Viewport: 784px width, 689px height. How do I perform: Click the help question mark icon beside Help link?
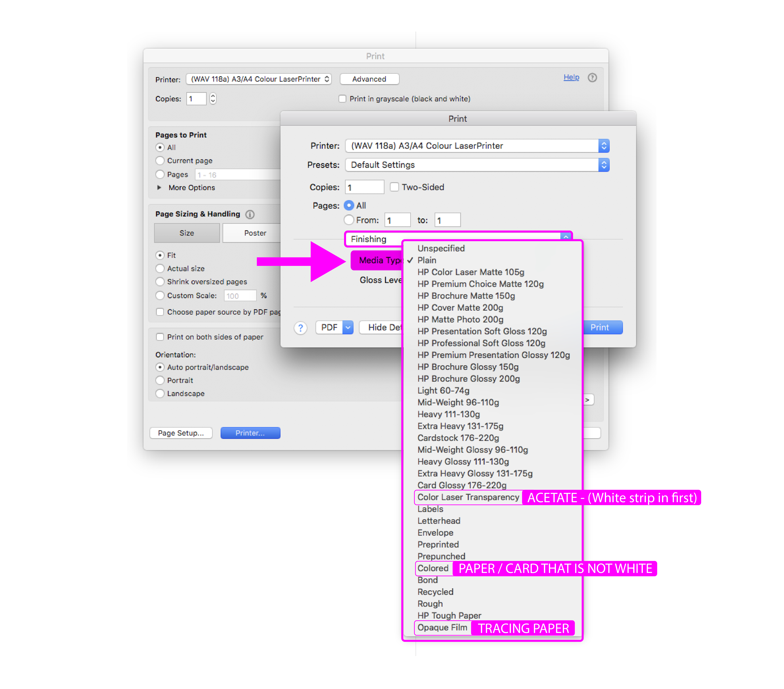(x=592, y=78)
